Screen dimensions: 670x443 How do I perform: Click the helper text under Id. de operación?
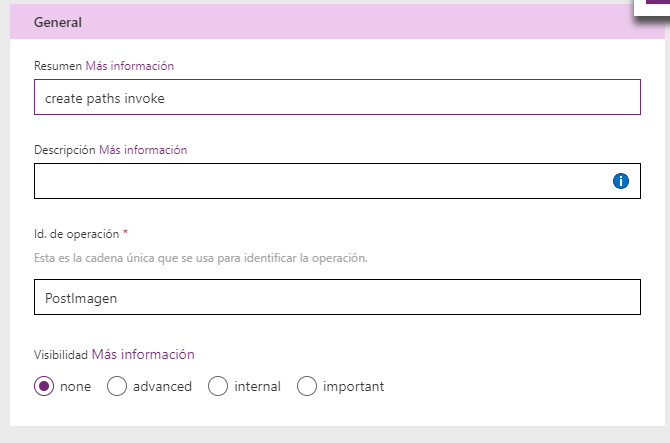201,257
